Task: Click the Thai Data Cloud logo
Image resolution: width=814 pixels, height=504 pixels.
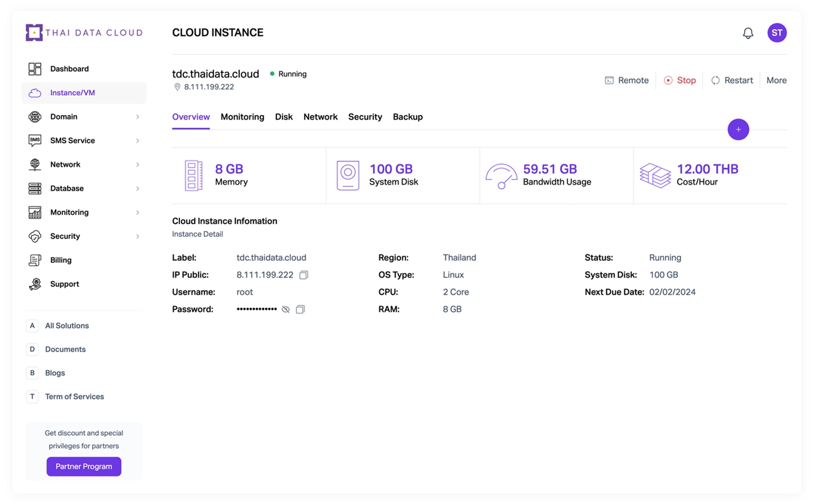Action: pyautogui.click(x=84, y=33)
